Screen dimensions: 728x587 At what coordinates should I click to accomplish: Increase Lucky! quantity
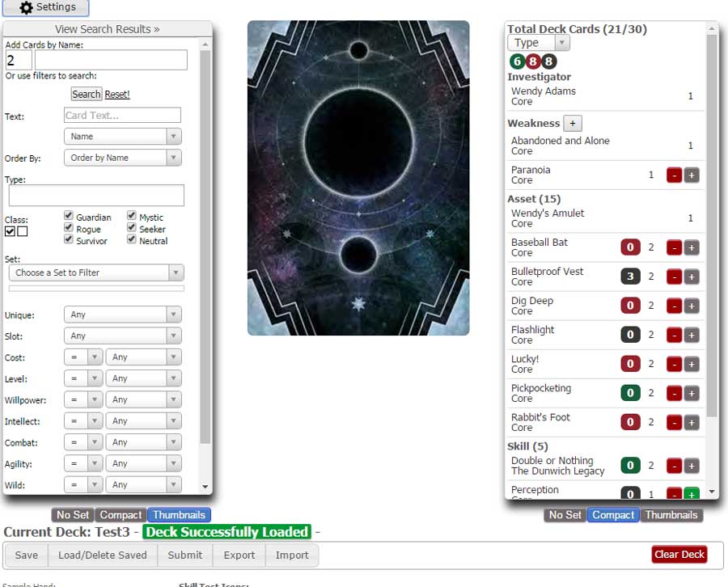point(692,365)
